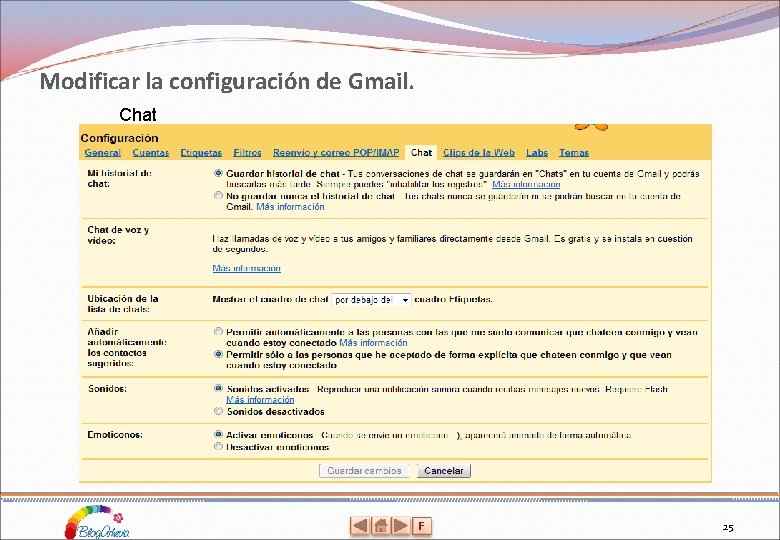Viewport: 780px width, 540px height.
Task: Open Reenvío y correo POP/IMAP tab
Action: [336, 153]
